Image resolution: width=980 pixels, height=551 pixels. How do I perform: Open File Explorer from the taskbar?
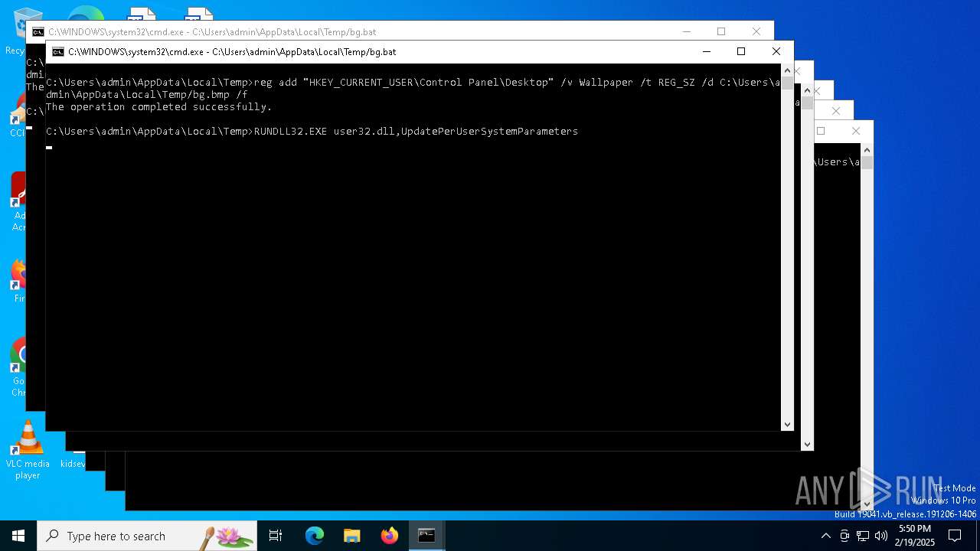point(352,536)
